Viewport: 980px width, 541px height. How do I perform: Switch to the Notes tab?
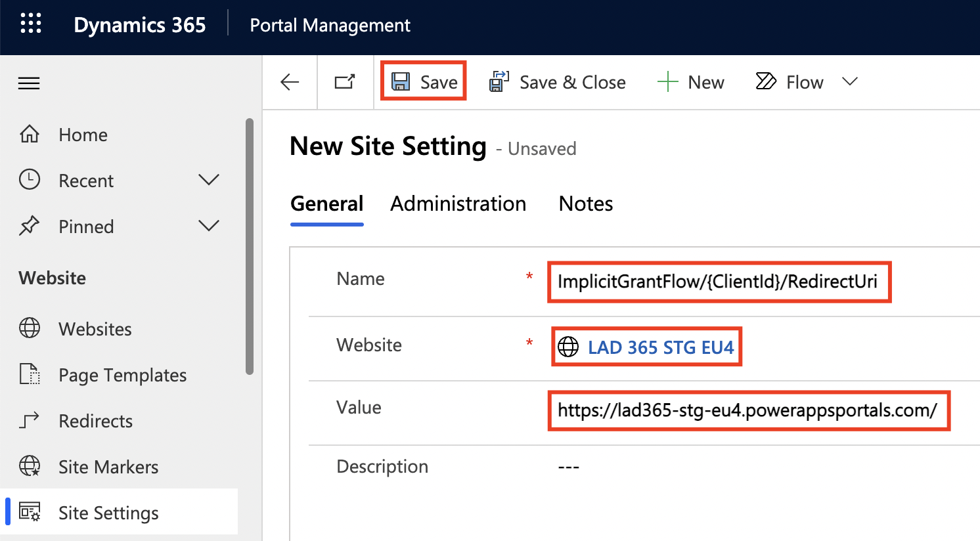coord(586,204)
